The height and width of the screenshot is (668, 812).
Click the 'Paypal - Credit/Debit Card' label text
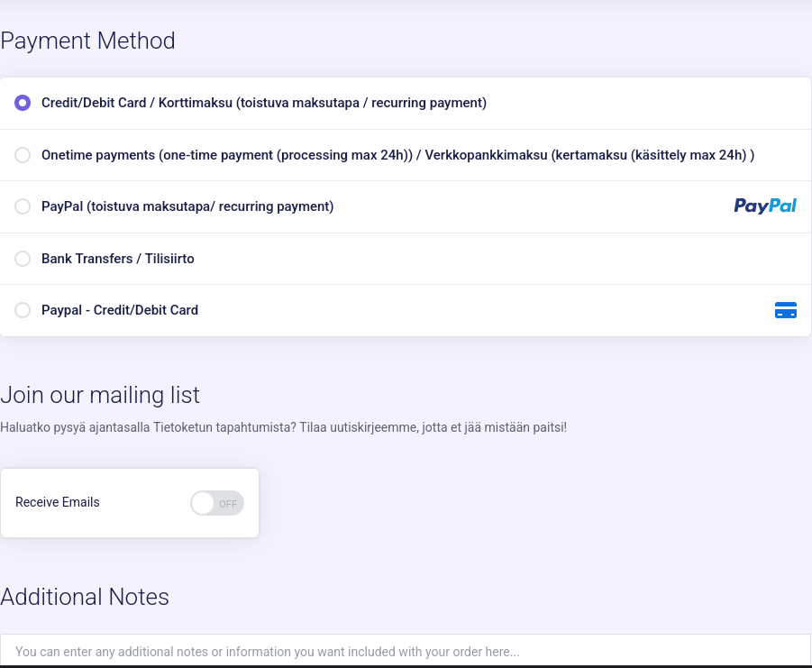click(x=119, y=310)
